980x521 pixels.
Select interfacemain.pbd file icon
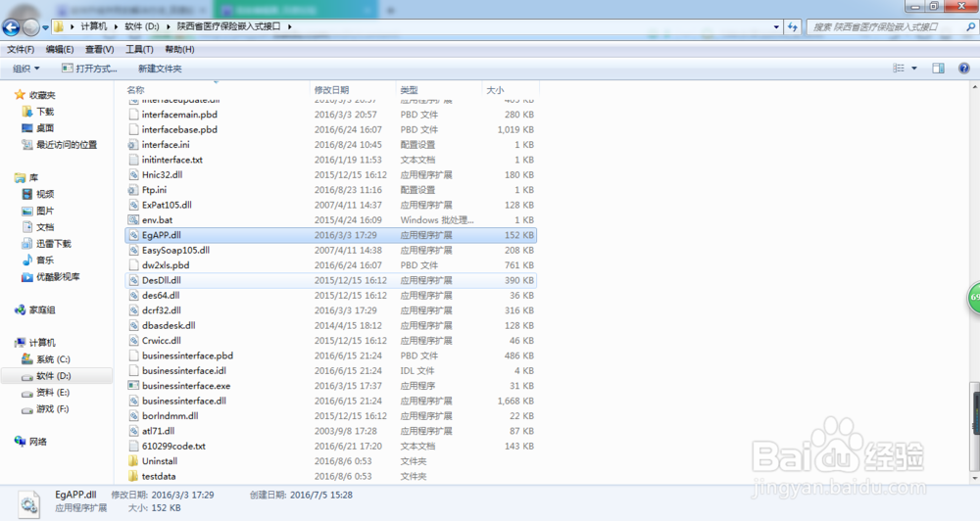(133, 115)
